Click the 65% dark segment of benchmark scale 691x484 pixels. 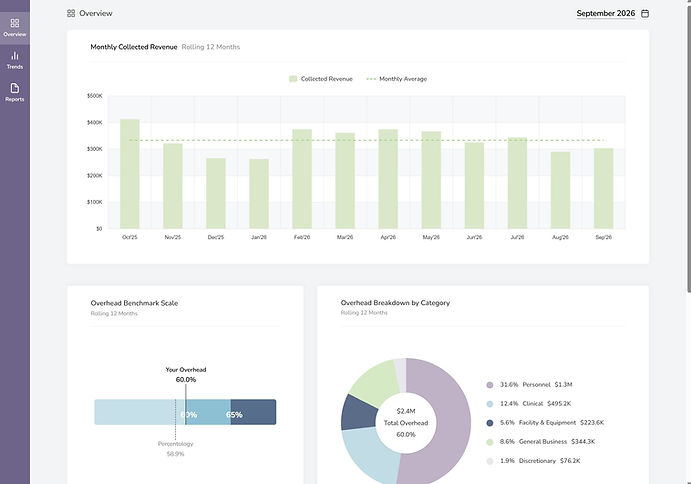[253, 412]
